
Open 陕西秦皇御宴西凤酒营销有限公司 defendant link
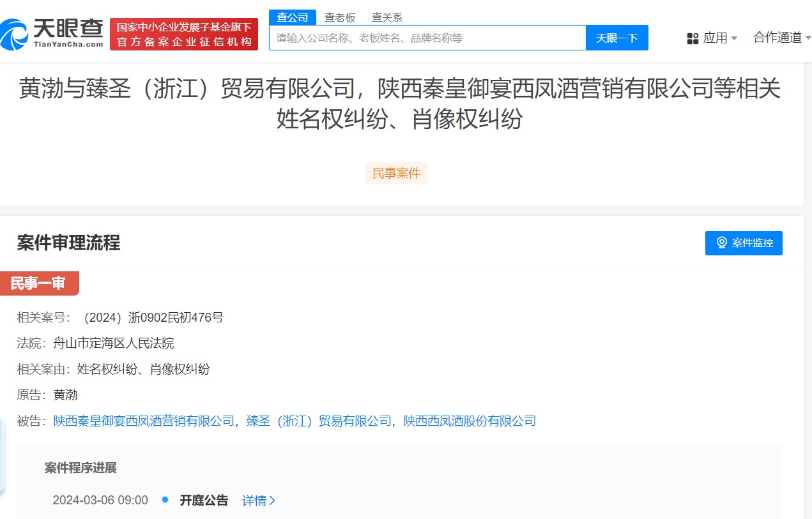point(144,421)
